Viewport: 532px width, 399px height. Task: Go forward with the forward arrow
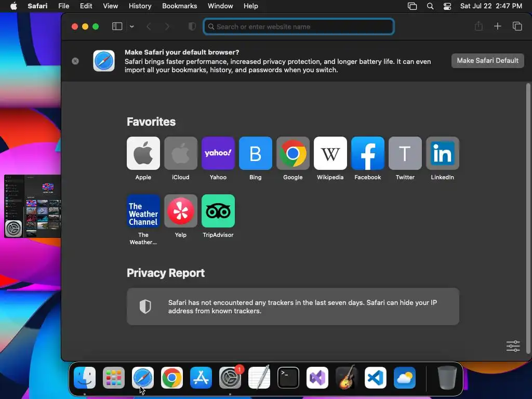pos(167,26)
